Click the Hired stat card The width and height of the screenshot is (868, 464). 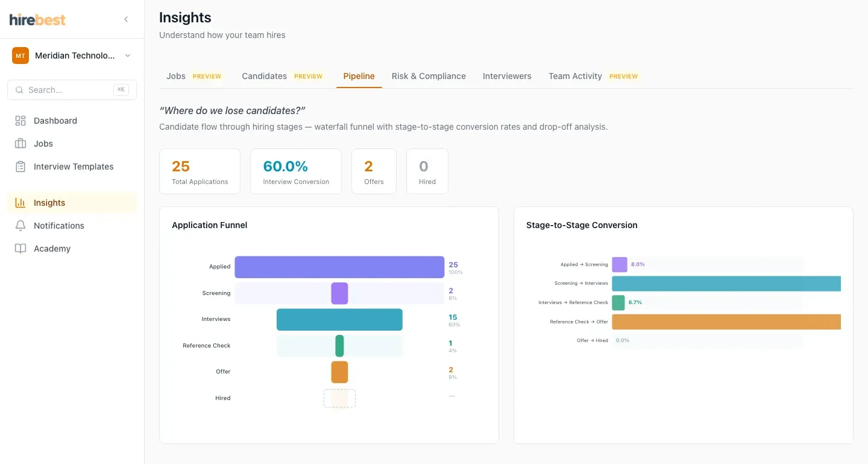point(427,171)
